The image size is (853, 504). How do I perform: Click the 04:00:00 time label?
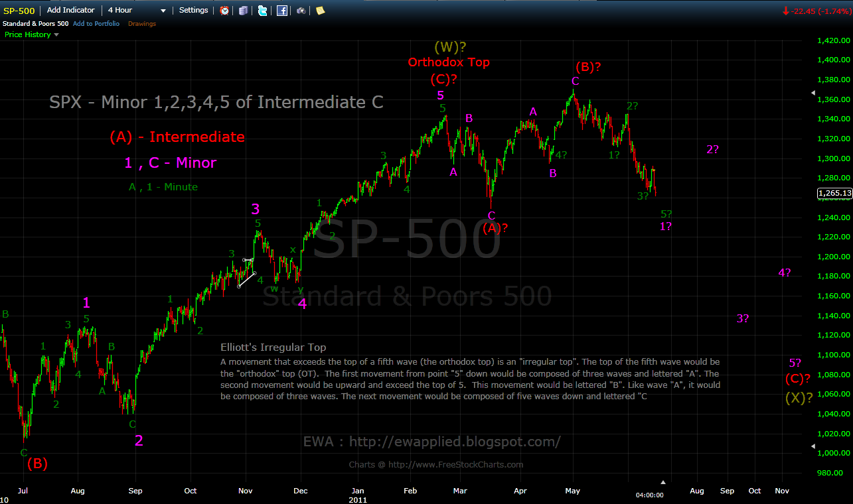(x=650, y=495)
